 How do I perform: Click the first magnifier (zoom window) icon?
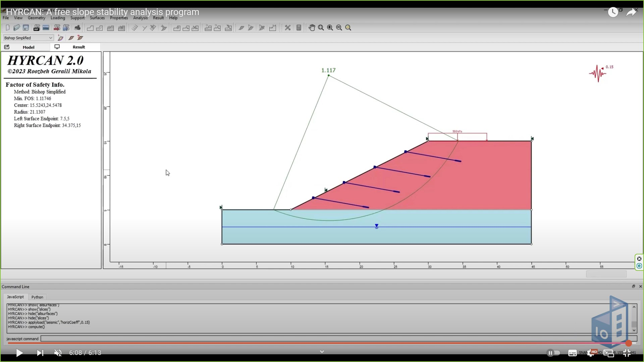pyautogui.click(x=321, y=28)
